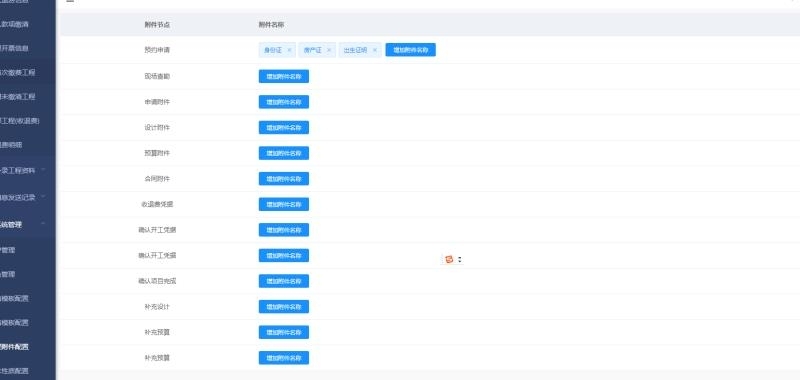Select the 设计附件 node label

[157, 128]
